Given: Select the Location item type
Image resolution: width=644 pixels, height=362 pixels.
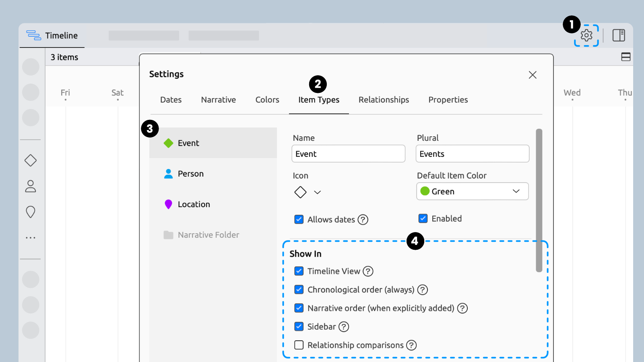Looking at the screenshot, I should coord(213,204).
